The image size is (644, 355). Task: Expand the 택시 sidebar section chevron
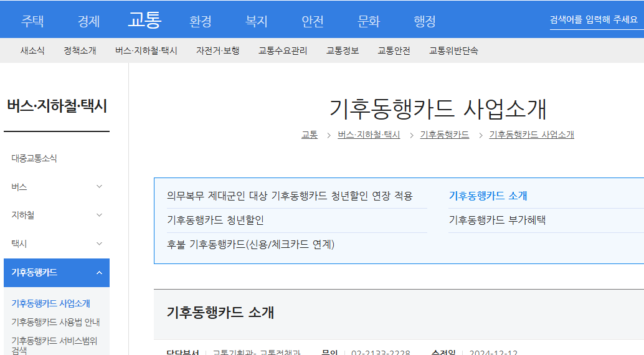(x=99, y=244)
